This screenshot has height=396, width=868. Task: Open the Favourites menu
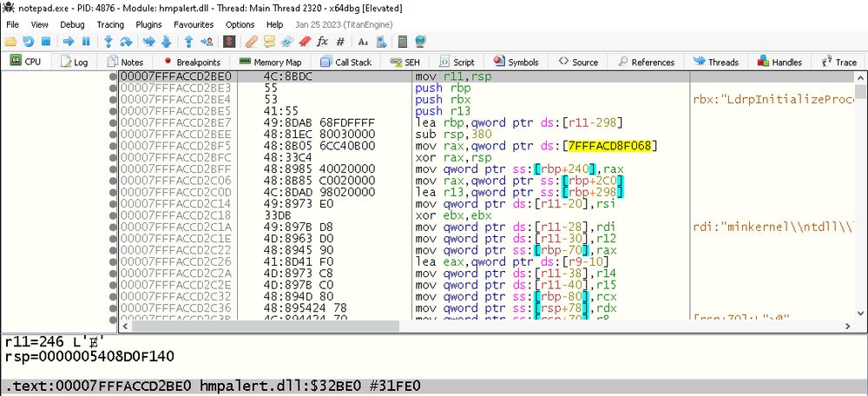[194, 24]
